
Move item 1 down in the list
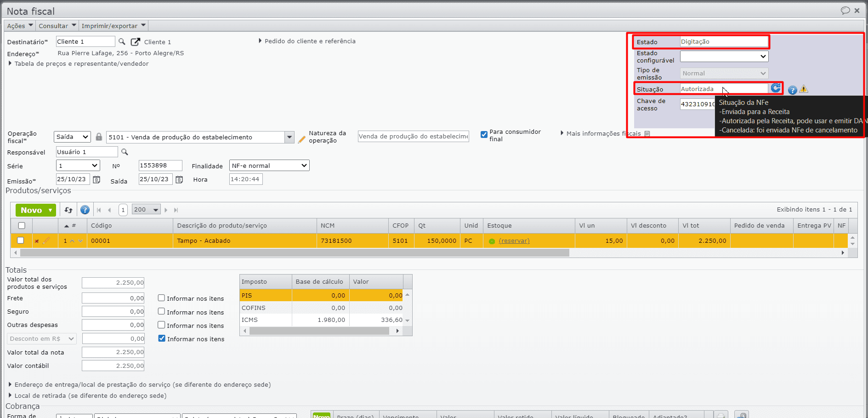click(x=80, y=241)
